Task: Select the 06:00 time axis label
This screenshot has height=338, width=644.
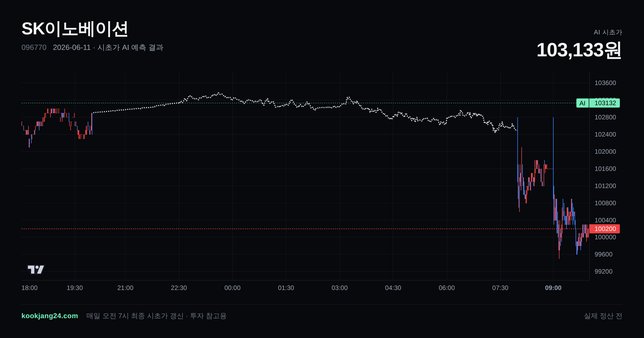Action: (447, 288)
